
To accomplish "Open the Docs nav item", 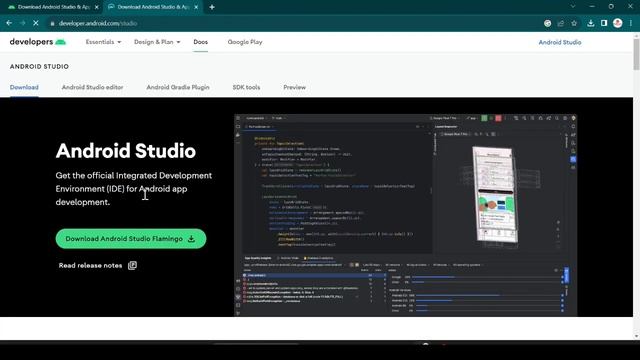I will pyautogui.click(x=200, y=42).
